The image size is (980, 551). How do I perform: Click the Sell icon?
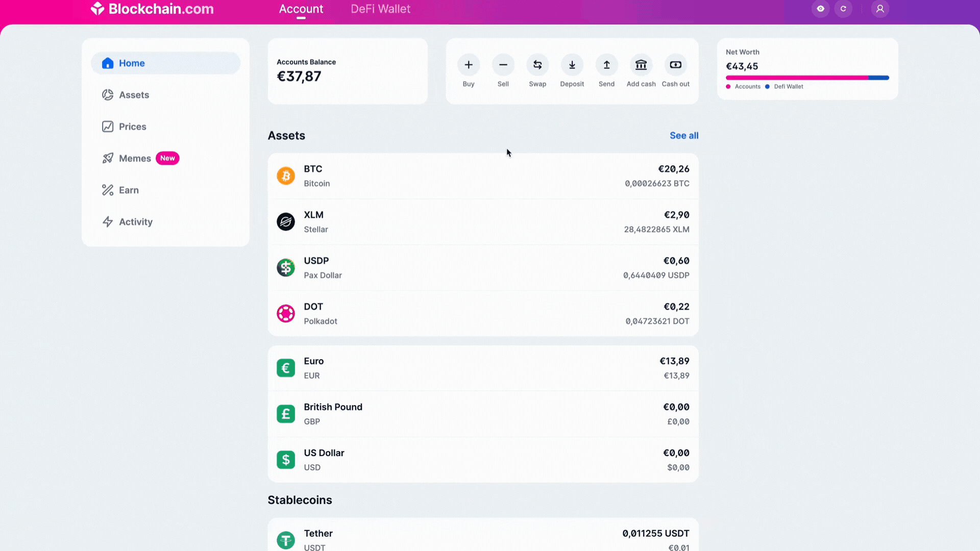point(503,65)
